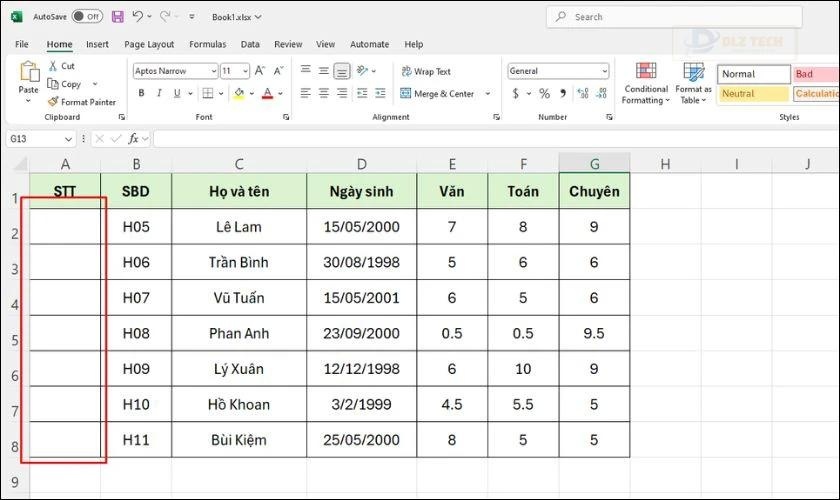This screenshot has height=500, width=840.
Task: Apply the Neutral cell style
Action: (753, 94)
